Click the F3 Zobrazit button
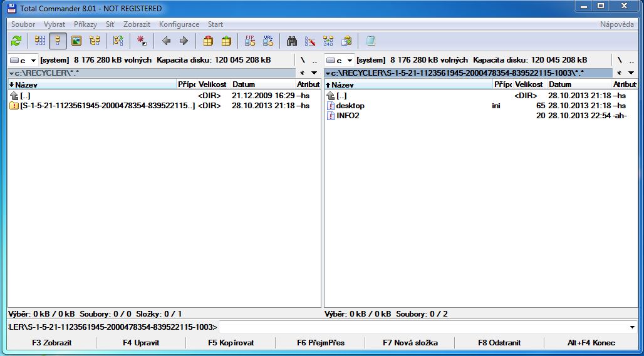 click(52, 343)
